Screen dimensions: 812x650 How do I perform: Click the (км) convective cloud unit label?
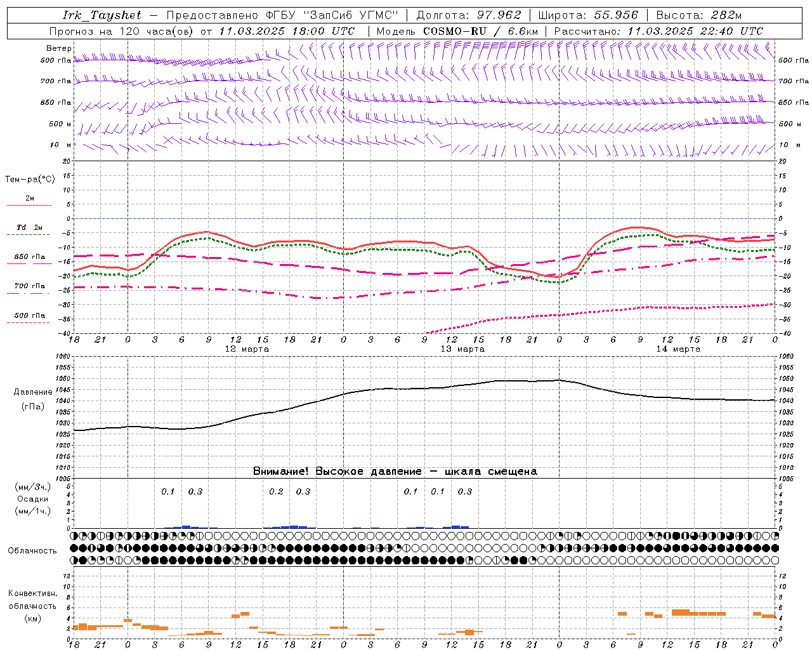coord(33,618)
